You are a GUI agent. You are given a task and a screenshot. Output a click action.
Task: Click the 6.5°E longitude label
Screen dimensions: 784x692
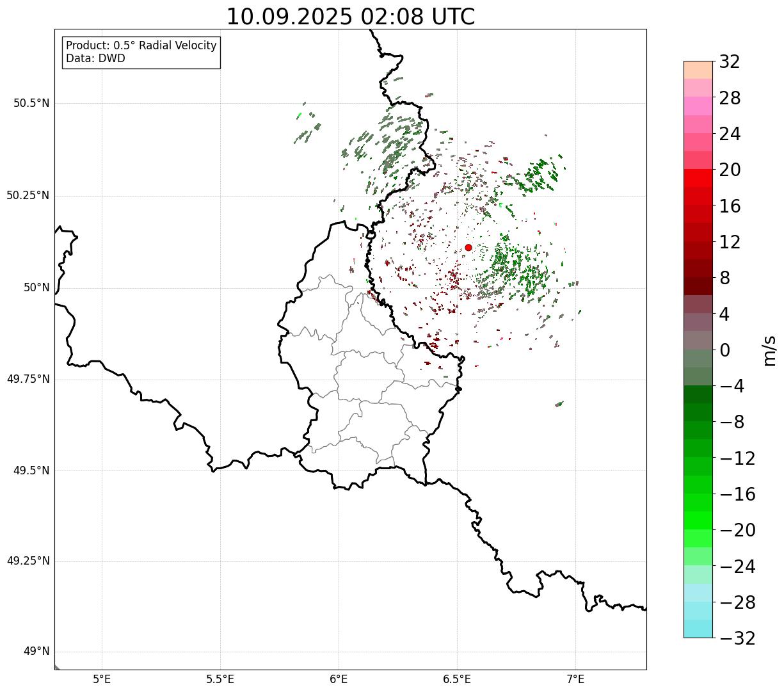click(457, 679)
